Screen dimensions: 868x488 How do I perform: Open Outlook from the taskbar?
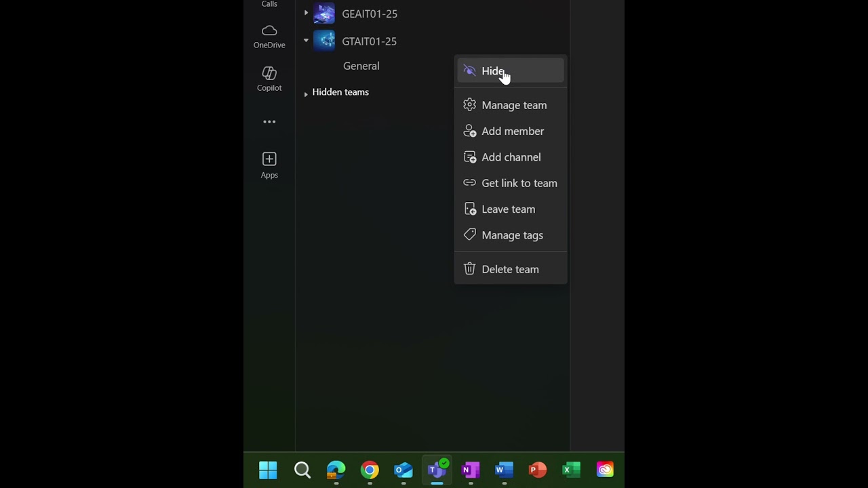403,470
